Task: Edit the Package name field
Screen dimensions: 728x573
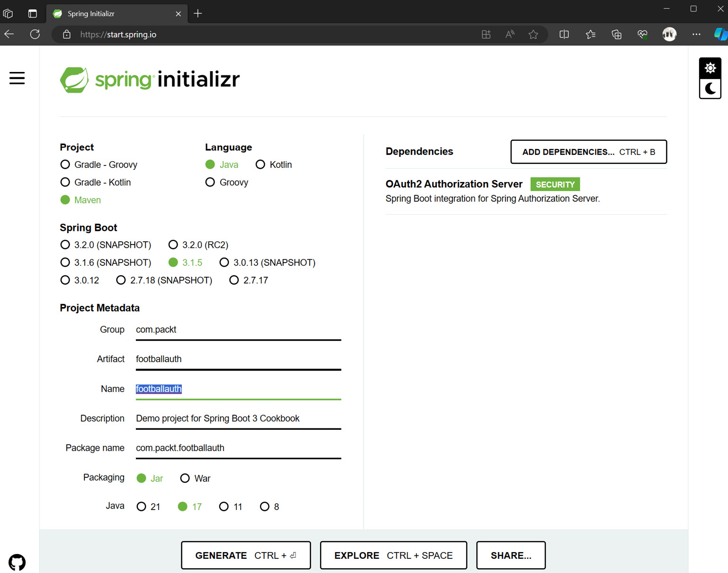Action: (238, 448)
